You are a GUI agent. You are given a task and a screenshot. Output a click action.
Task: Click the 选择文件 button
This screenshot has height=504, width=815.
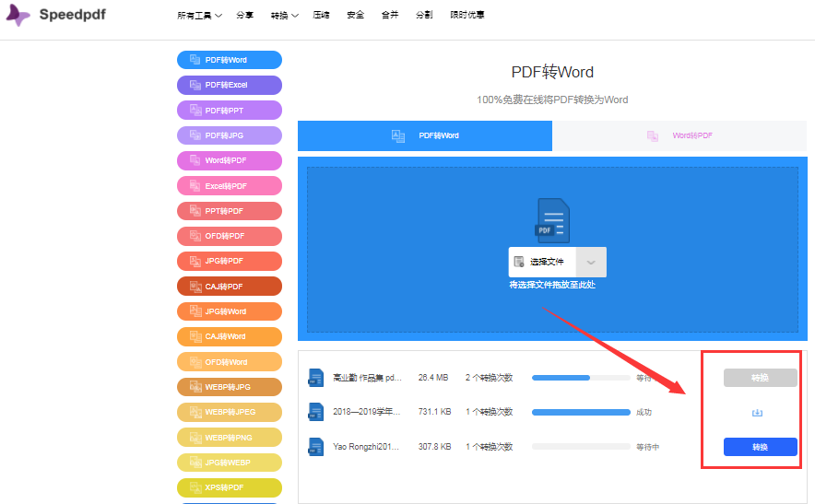542,262
